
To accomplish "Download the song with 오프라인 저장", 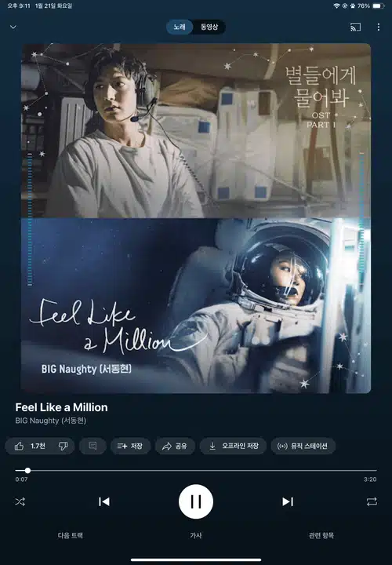I will (234, 446).
